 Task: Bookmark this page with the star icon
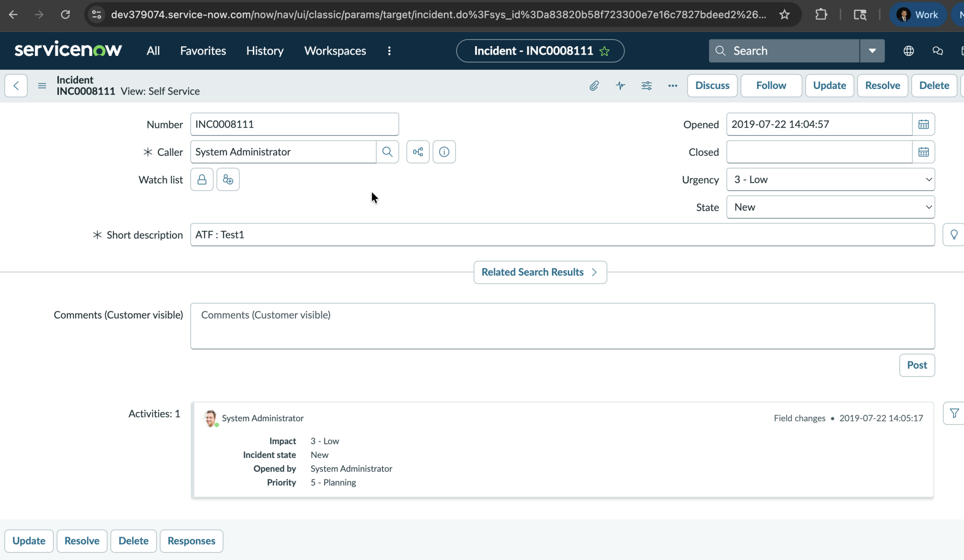coord(784,15)
